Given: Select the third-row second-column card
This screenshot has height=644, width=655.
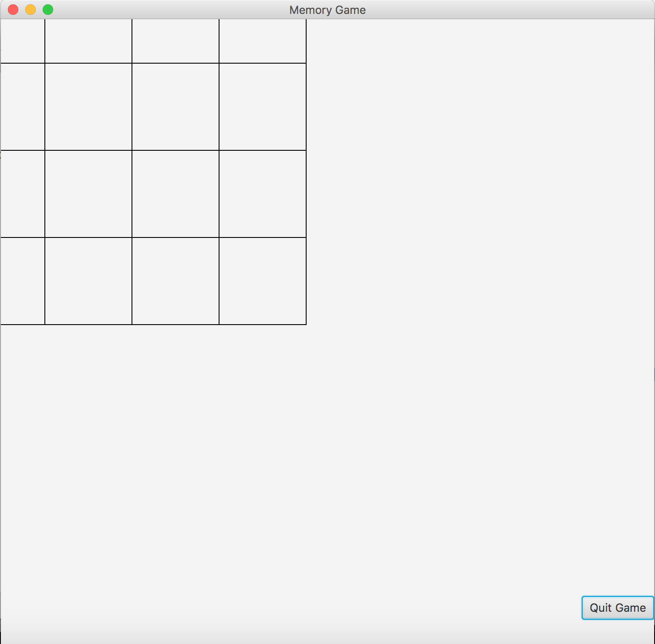Looking at the screenshot, I should pos(88,194).
